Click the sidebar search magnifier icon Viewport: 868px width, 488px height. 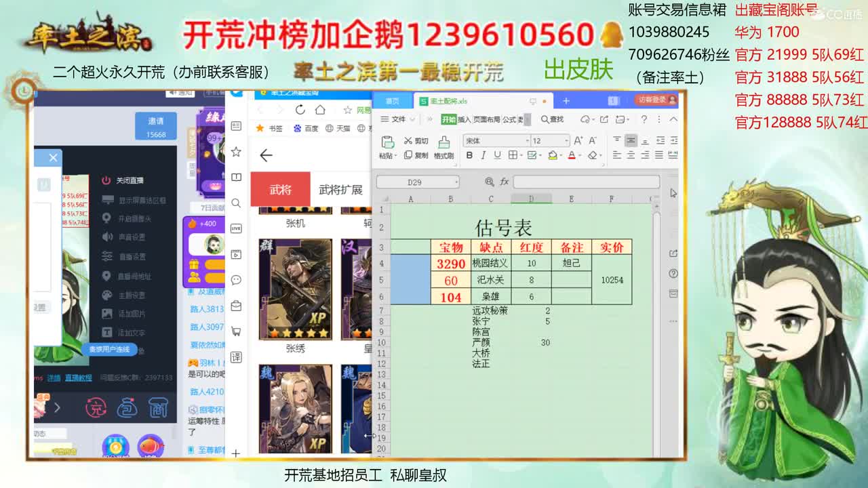[236, 203]
